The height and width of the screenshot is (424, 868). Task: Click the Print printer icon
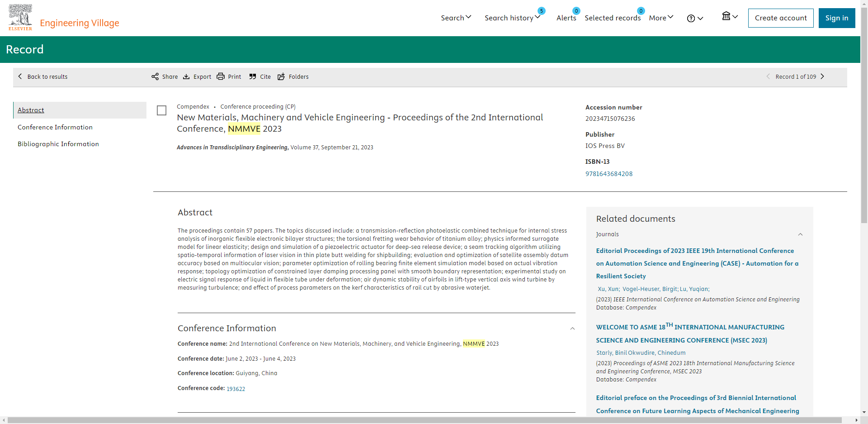click(x=221, y=76)
